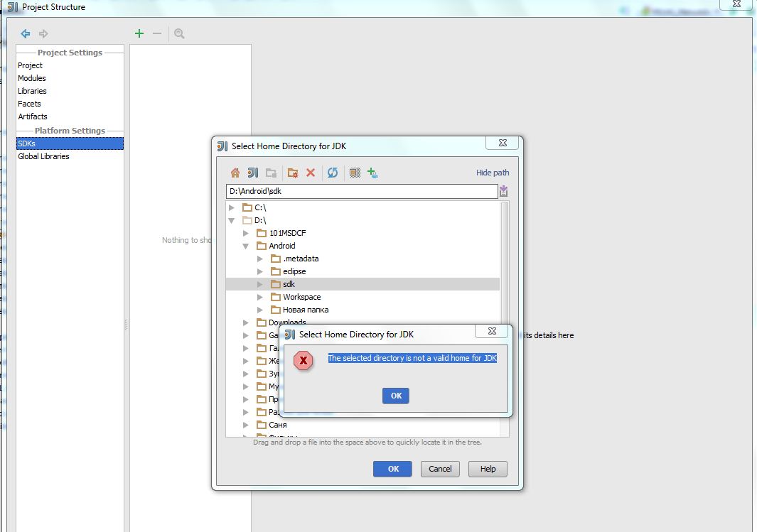The height and width of the screenshot is (532, 757).
Task: Collapse the D:\ drive node
Action: coord(232,220)
